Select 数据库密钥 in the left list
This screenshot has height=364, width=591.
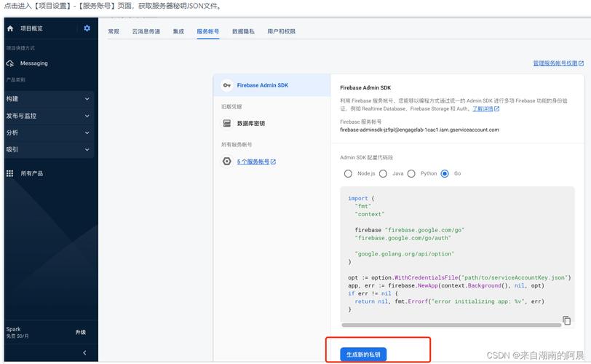coord(250,123)
